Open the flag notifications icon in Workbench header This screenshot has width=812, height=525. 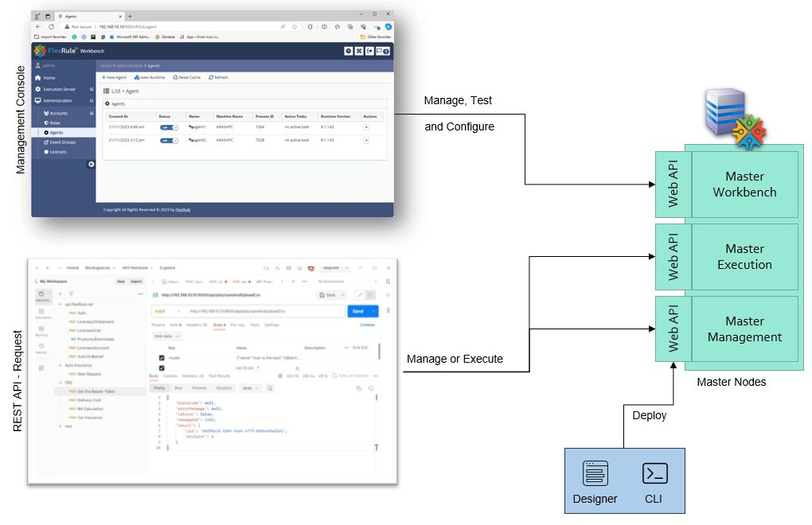click(383, 51)
